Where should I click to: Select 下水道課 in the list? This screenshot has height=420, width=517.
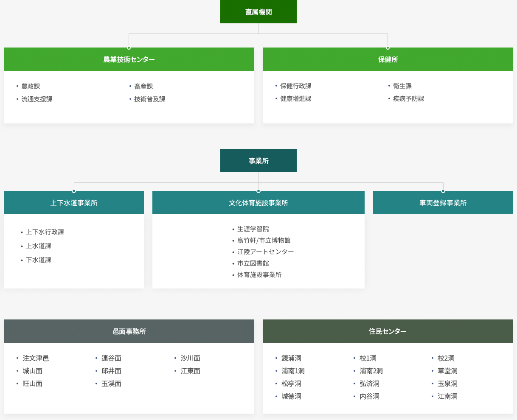pyautogui.click(x=39, y=260)
